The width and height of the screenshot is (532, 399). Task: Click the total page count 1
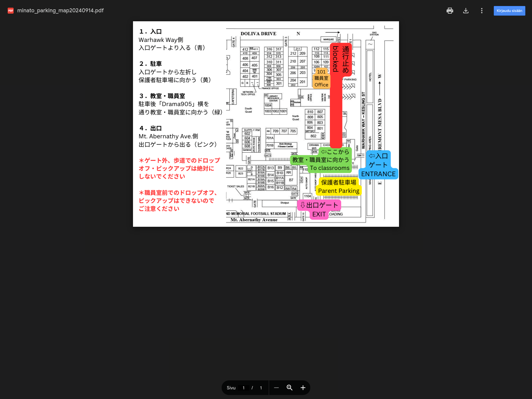[x=261, y=388]
